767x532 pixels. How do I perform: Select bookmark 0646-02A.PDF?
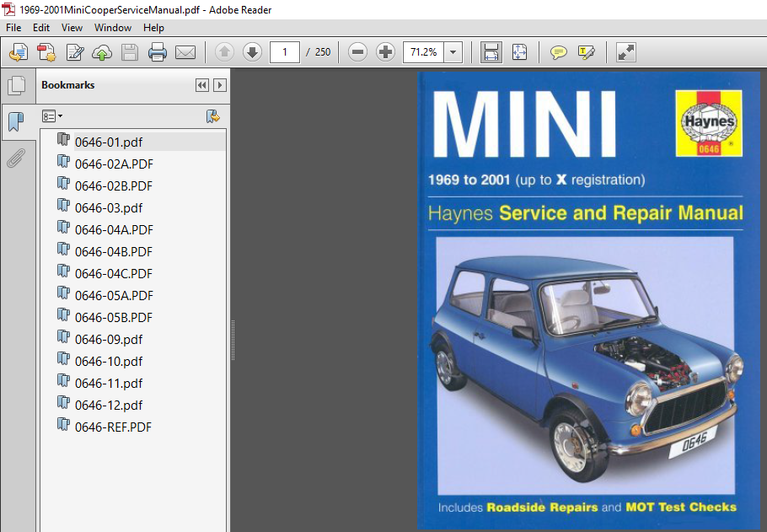[114, 164]
